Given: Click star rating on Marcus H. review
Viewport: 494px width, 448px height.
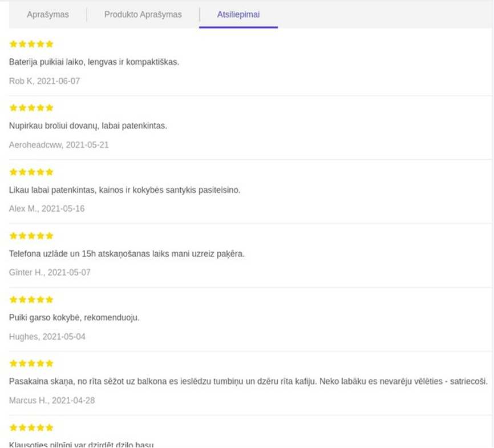Looking at the screenshot, I should point(31,364).
